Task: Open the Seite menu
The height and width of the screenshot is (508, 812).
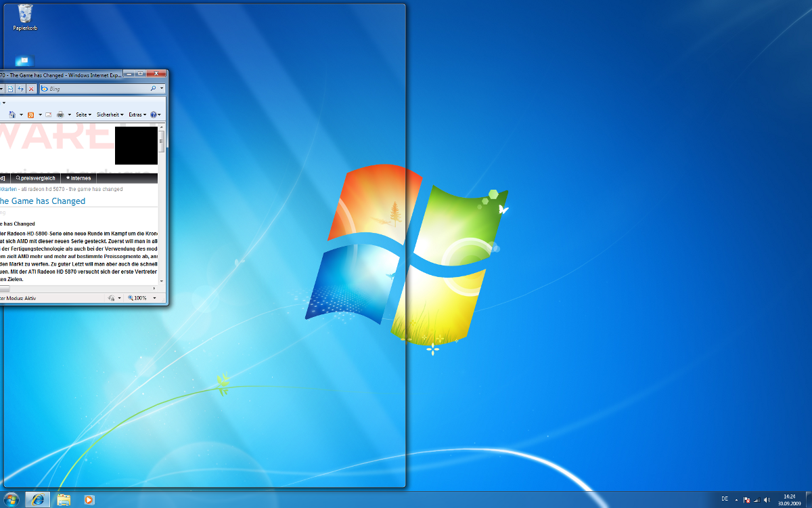Action: (x=84, y=114)
